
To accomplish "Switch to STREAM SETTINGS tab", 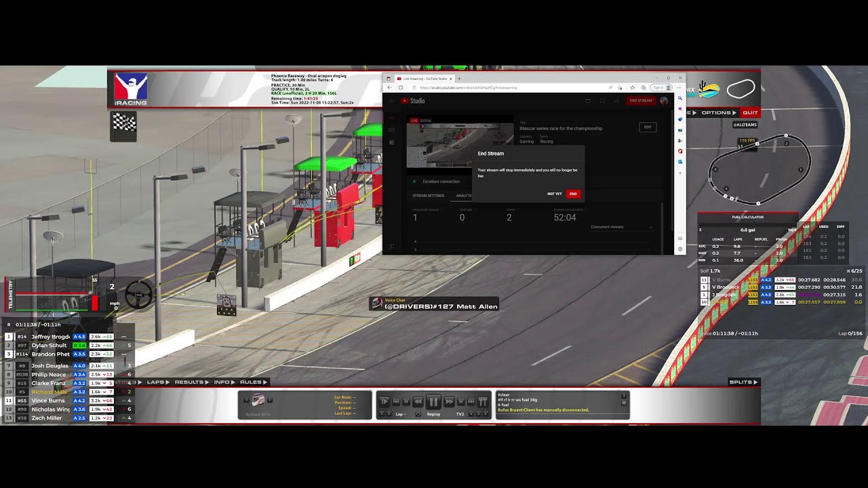I will (x=429, y=195).
